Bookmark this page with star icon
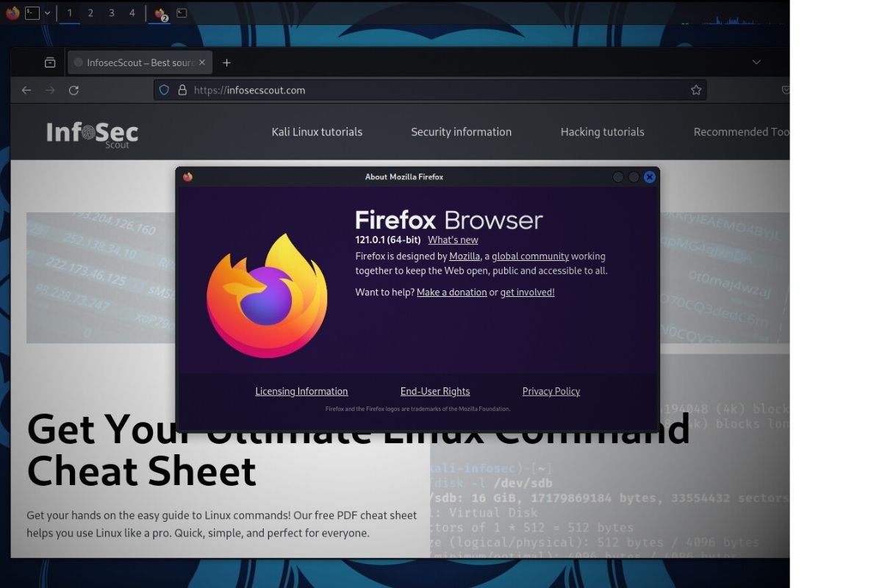 (x=696, y=90)
